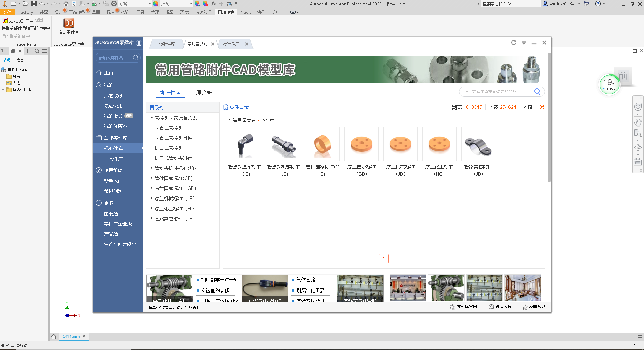Image resolution: width=644 pixels, height=350 pixels.
Task: Click the home icon in document tab bar
Action: 54,336
